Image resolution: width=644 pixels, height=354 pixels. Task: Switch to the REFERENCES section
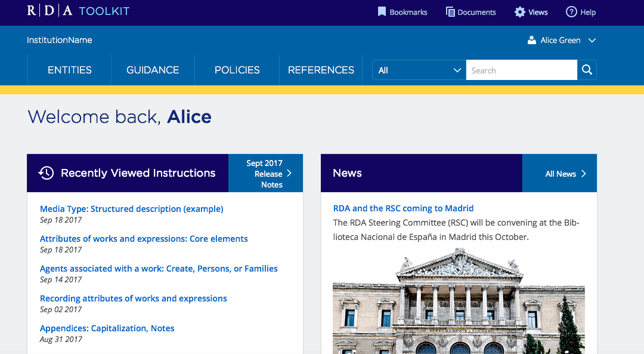click(321, 70)
